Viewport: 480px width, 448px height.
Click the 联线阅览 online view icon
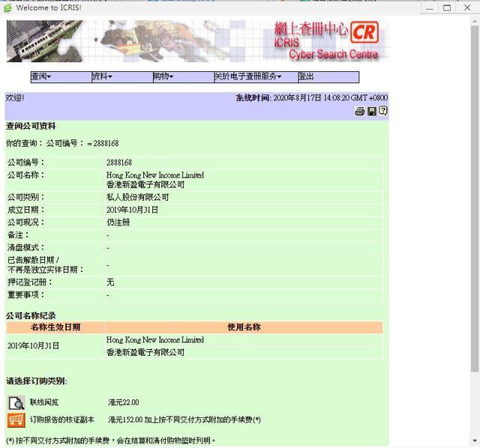pos(16,403)
